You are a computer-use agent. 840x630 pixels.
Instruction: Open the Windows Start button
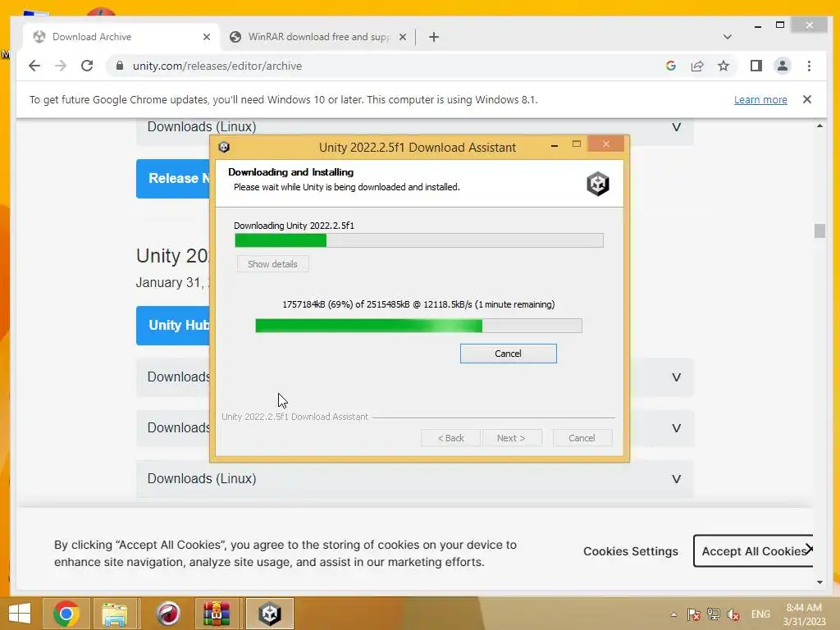pos(20,614)
